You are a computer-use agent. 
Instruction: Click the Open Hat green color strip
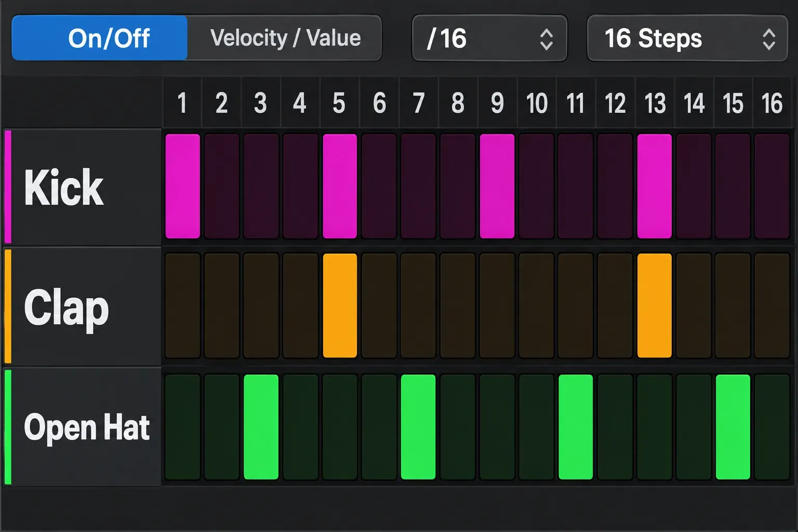click(8, 427)
